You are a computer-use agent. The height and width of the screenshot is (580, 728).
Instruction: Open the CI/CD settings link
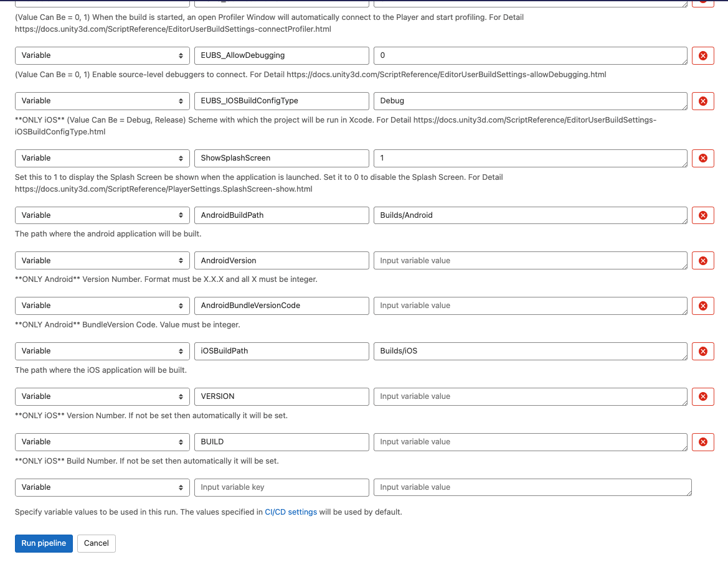[x=291, y=512]
